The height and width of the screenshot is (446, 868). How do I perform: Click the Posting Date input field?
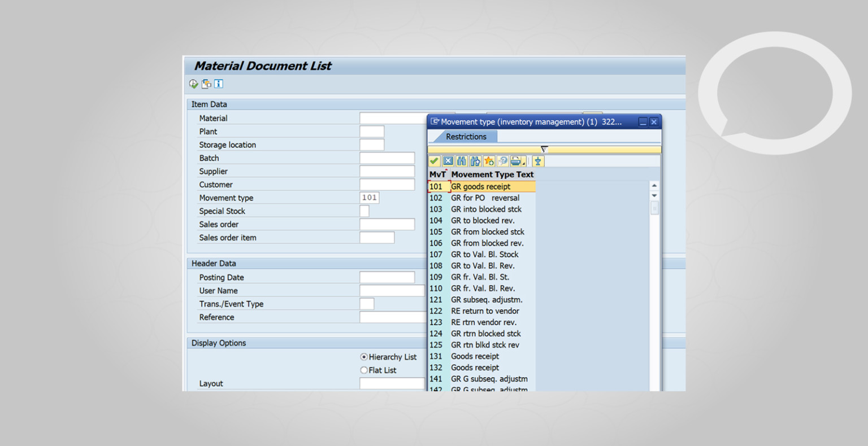(387, 277)
